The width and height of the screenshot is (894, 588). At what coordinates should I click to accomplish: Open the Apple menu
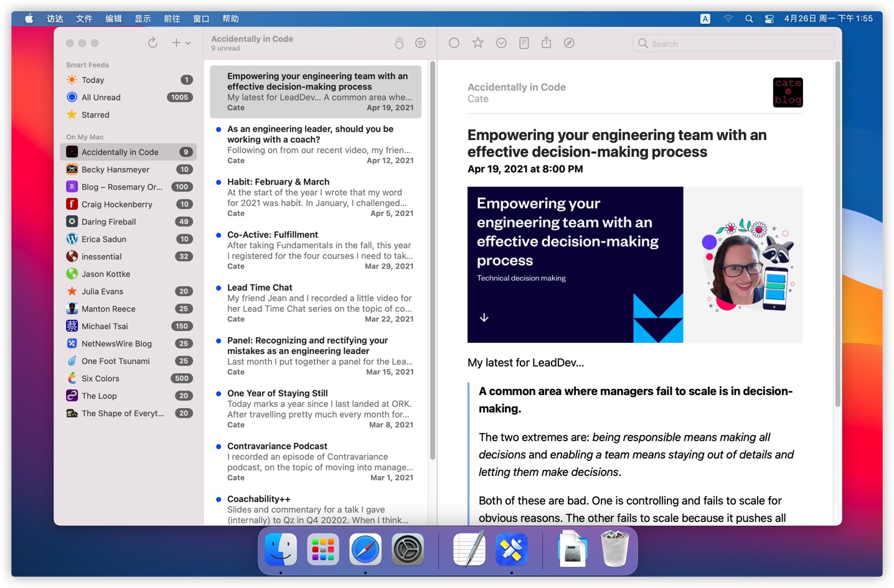[x=29, y=19]
